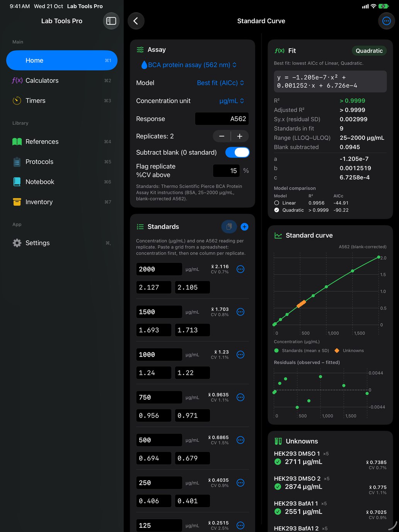
Task: Toggle Subtract blank switch off
Action: pos(237,152)
